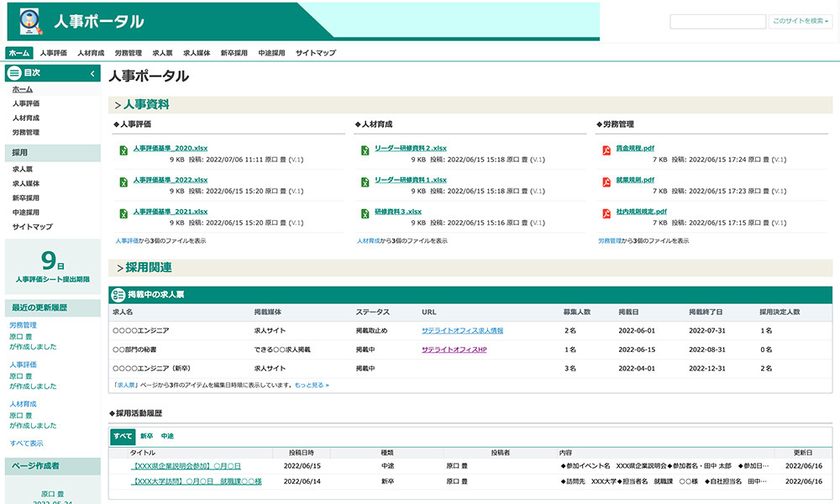Screen dimensions: 840x504
Task: Click すべて表示 in the update history
Action: coord(26,444)
